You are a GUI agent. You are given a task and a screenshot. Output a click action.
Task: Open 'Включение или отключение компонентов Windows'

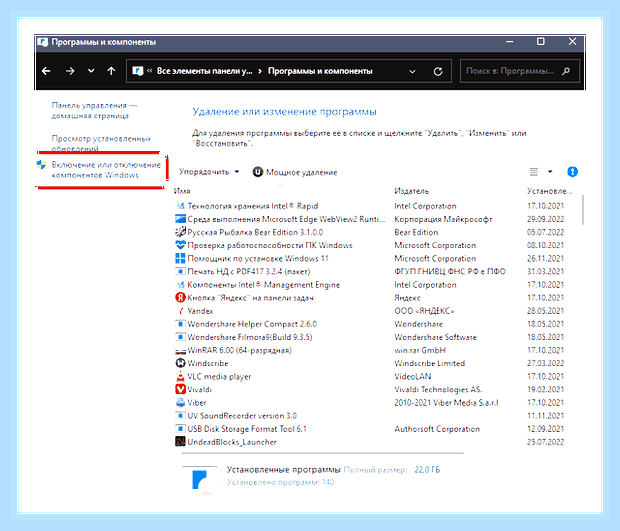[106, 170]
